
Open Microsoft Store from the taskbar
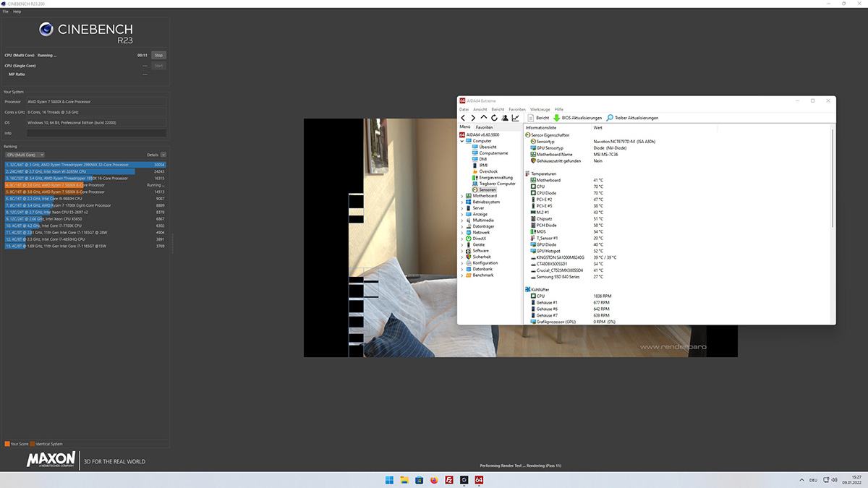point(420,479)
